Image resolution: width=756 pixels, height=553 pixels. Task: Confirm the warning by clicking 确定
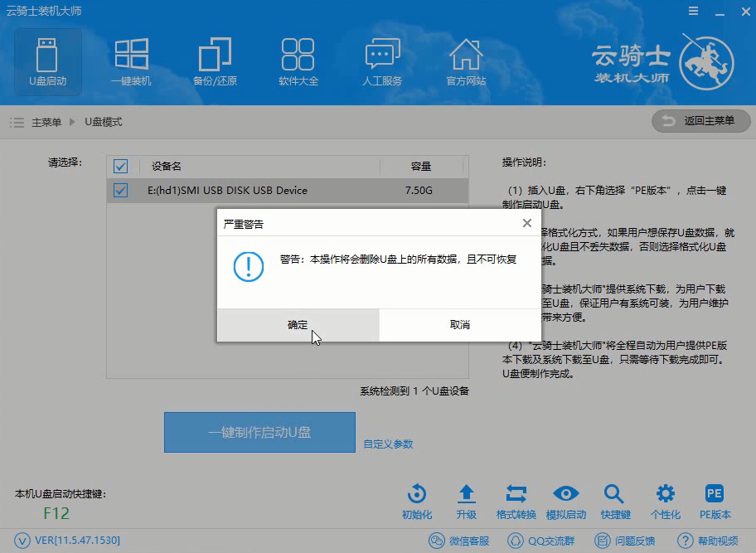point(298,325)
